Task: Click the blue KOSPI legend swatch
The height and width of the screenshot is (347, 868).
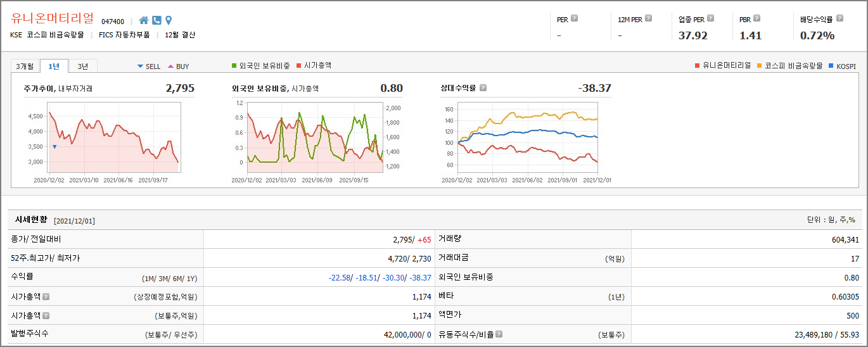Action: (831, 65)
